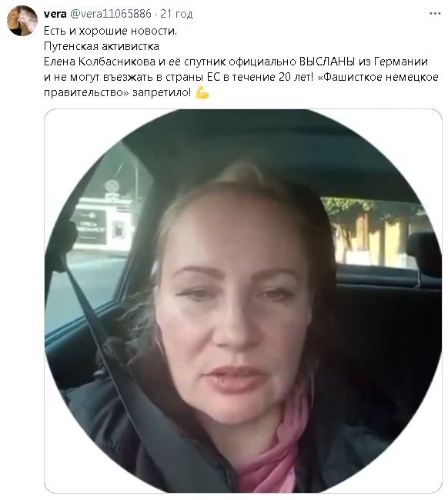
Task: Click the text Путенская активистка
Action: [102, 46]
